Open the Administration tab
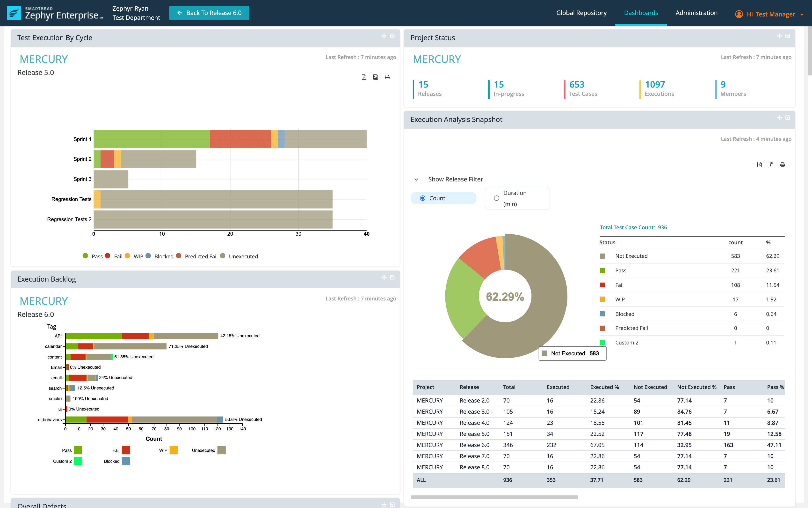The image size is (812, 508). tap(696, 13)
